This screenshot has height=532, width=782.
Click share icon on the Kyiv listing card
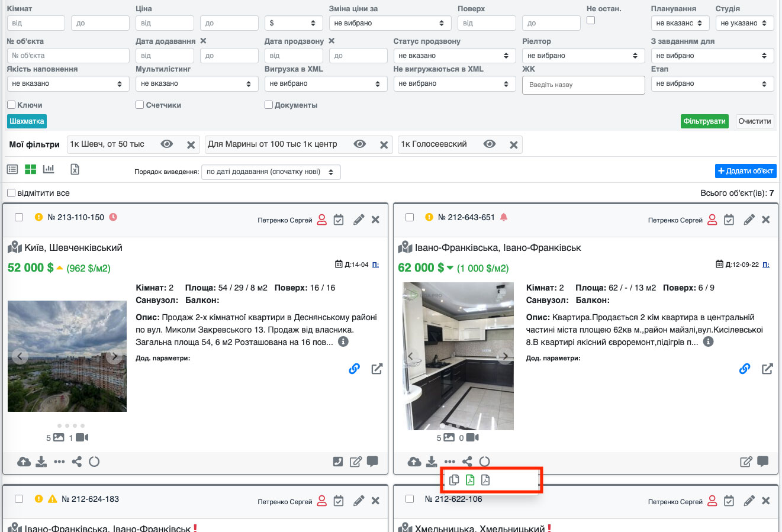76,462
